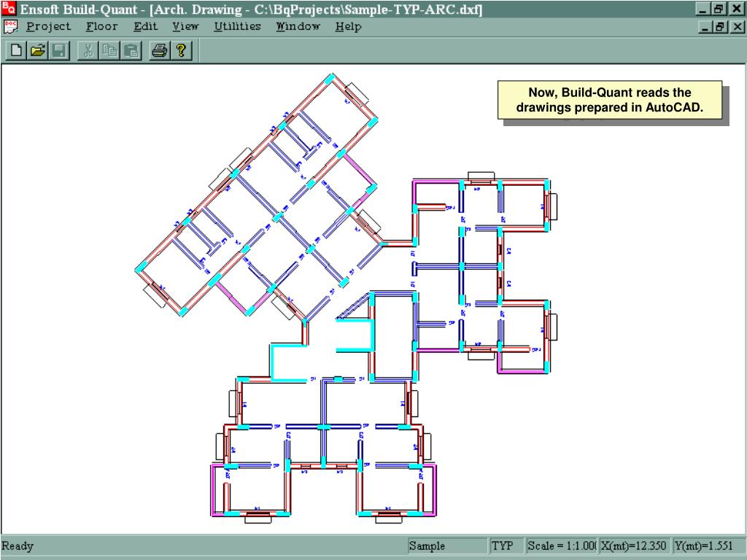This screenshot has height=560, width=747.
Task: Click the Scale = 1:1.00 status field
Action: 561,545
